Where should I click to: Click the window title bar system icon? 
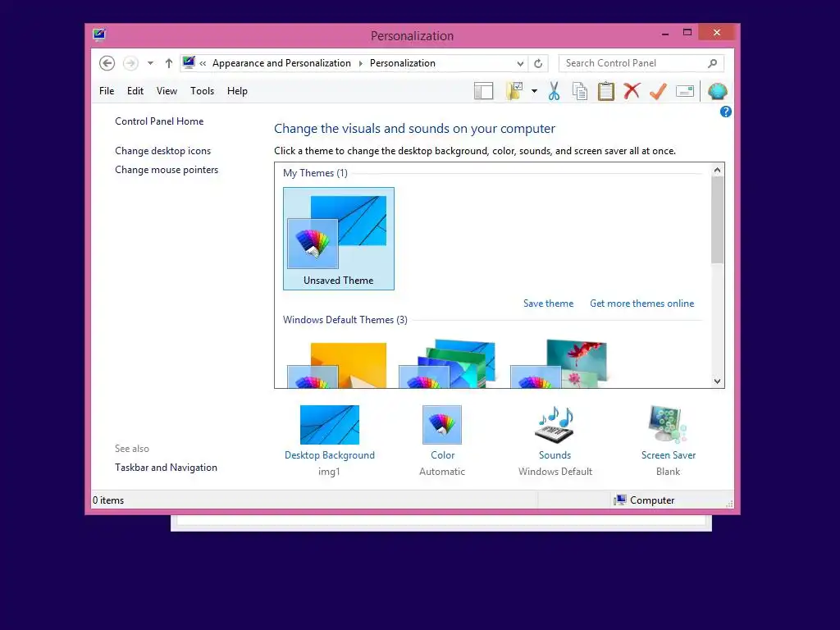[99, 34]
